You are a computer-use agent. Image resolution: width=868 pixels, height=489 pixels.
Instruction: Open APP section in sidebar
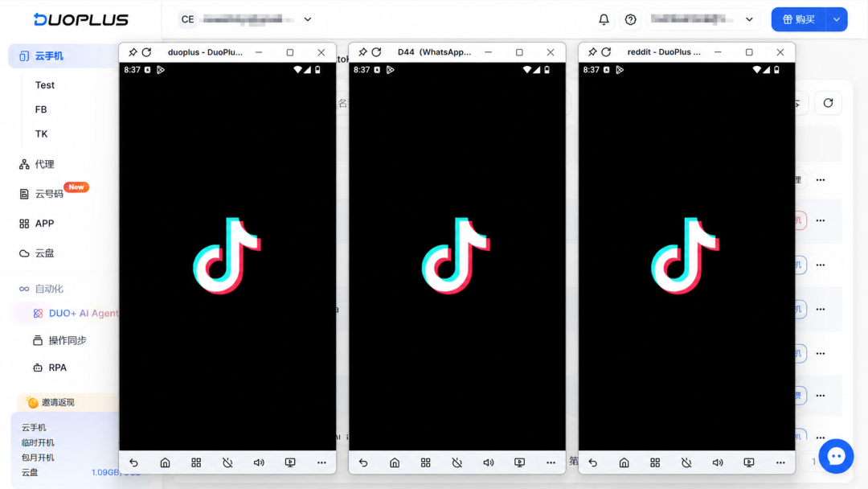point(36,224)
